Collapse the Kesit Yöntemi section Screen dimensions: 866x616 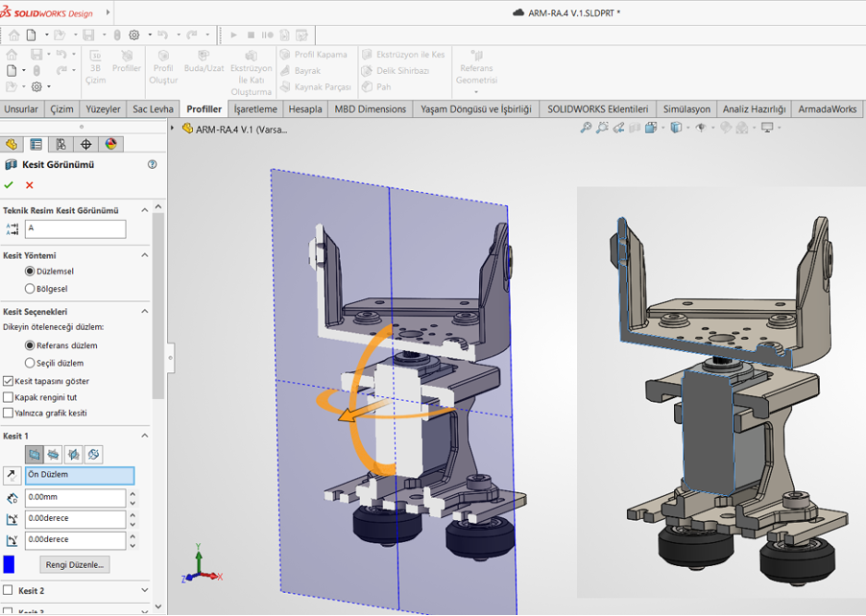tap(145, 255)
